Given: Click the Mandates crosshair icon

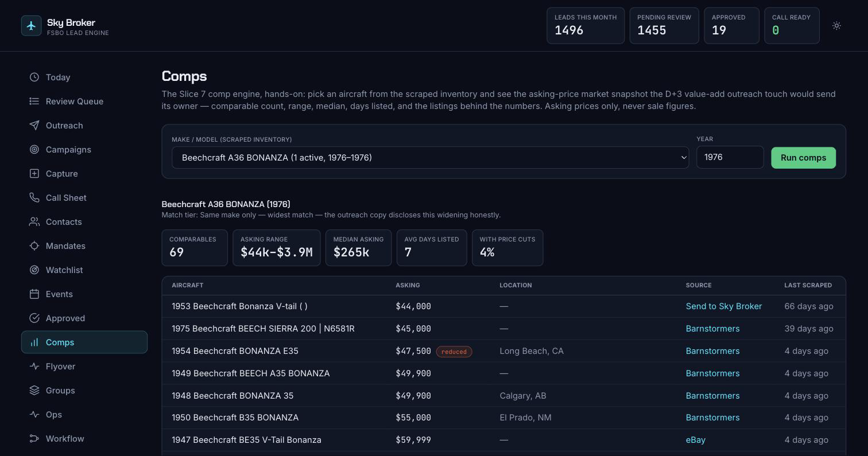Looking at the screenshot, I should 34,246.
